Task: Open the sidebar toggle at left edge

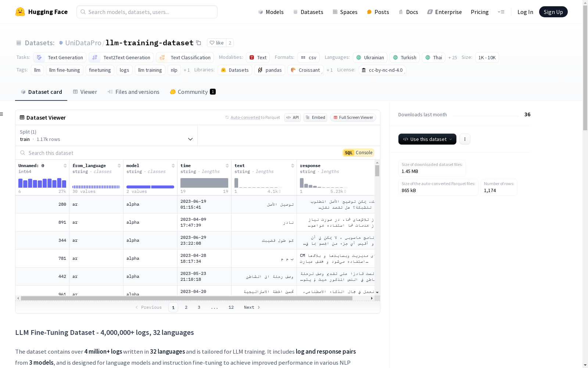Action: pyautogui.click(x=2, y=114)
